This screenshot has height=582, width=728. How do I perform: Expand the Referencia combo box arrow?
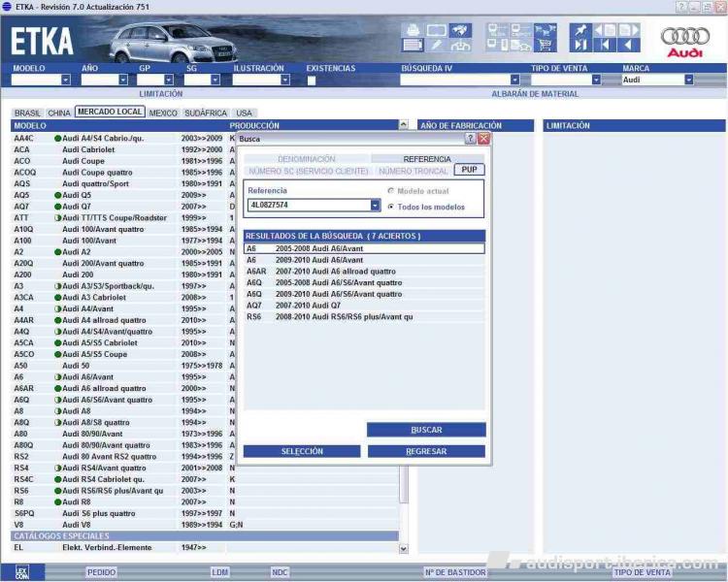375,205
